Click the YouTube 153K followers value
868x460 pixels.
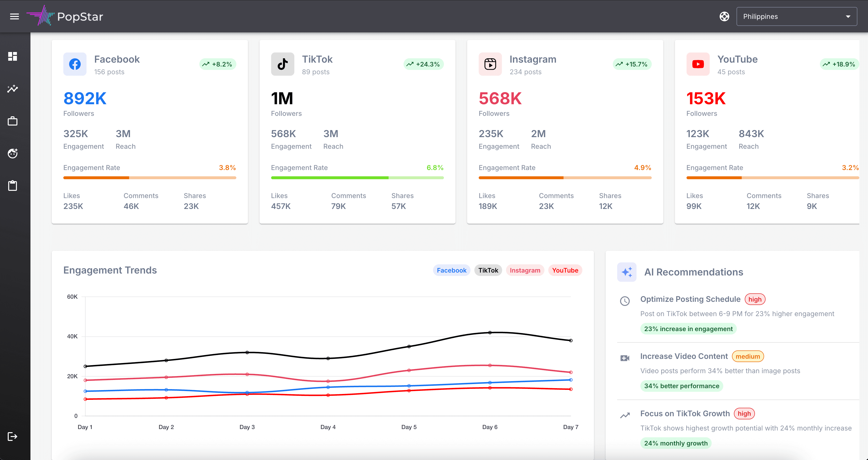coord(706,98)
